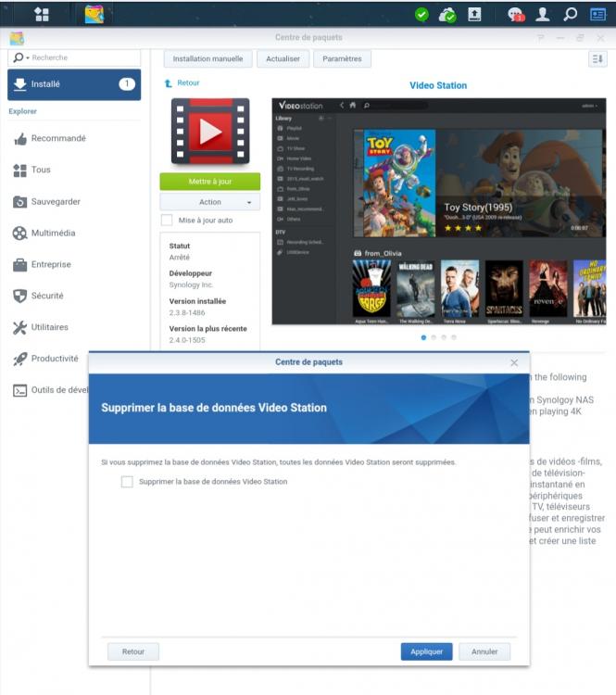
Task: Open the Recommandé category
Action: [50, 138]
